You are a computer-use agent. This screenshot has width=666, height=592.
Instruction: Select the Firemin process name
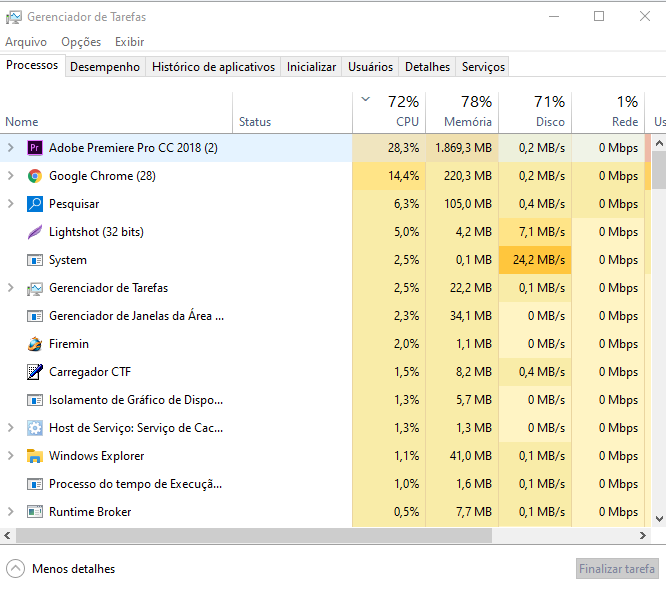click(69, 344)
